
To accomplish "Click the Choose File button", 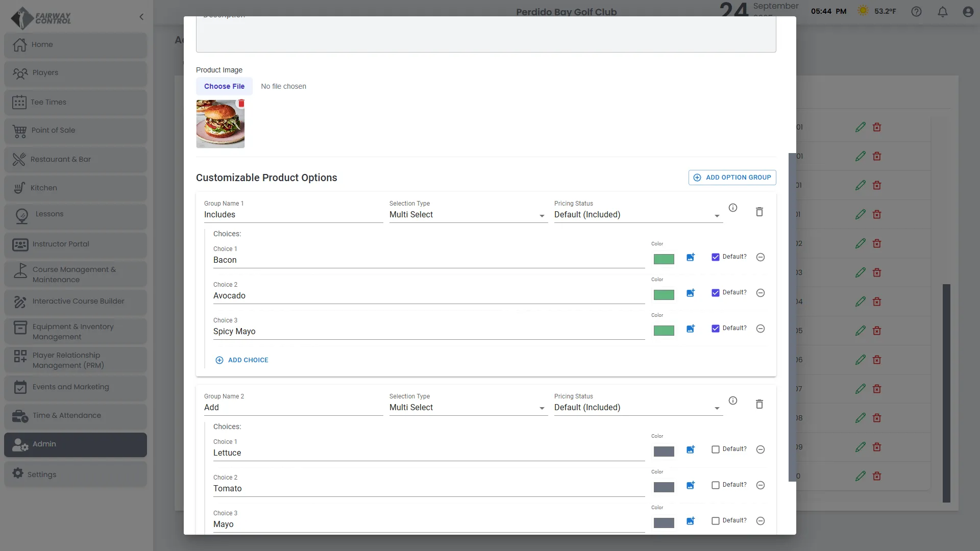I will coord(224,86).
